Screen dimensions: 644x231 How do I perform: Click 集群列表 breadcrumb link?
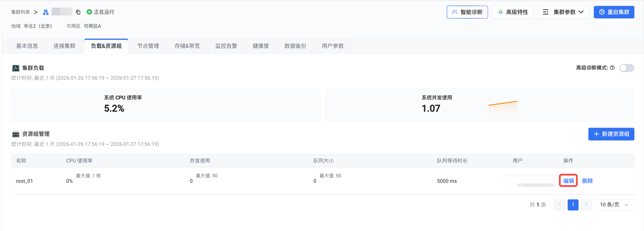pos(21,12)
